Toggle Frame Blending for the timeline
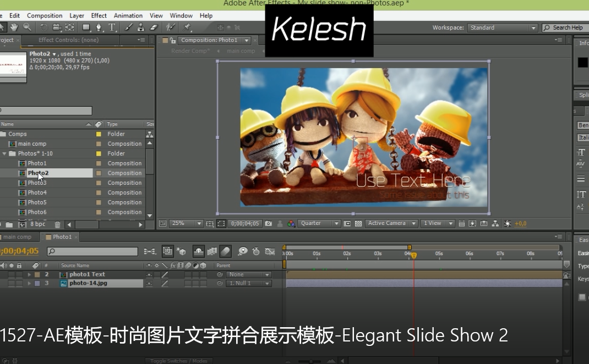 click(x=212, y=251)
